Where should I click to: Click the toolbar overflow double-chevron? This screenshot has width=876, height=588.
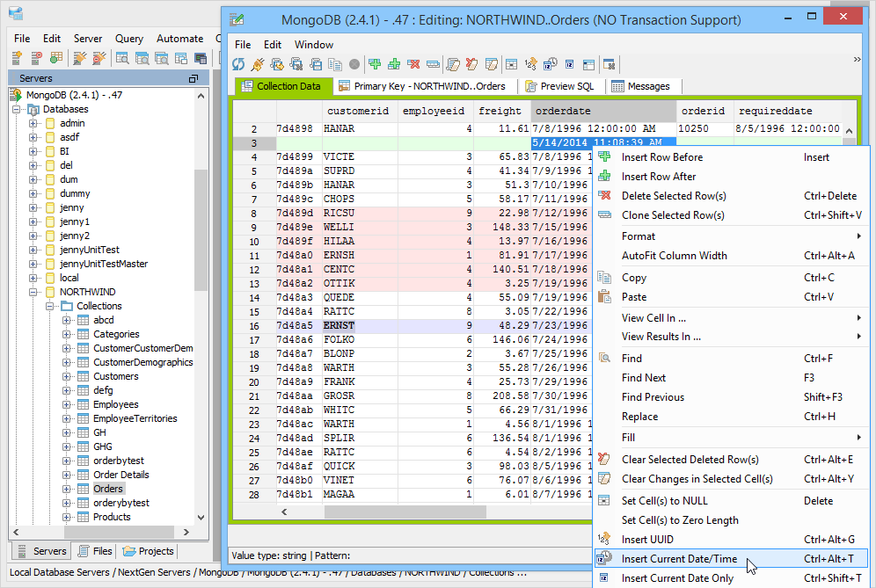(x=857, y=59)
